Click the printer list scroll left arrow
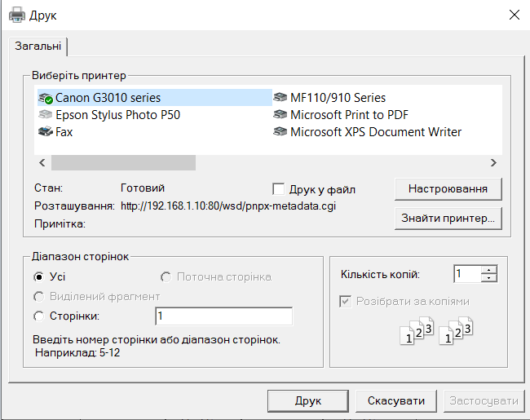Screen dimensions: 530x420 click(x=42, y=162)
